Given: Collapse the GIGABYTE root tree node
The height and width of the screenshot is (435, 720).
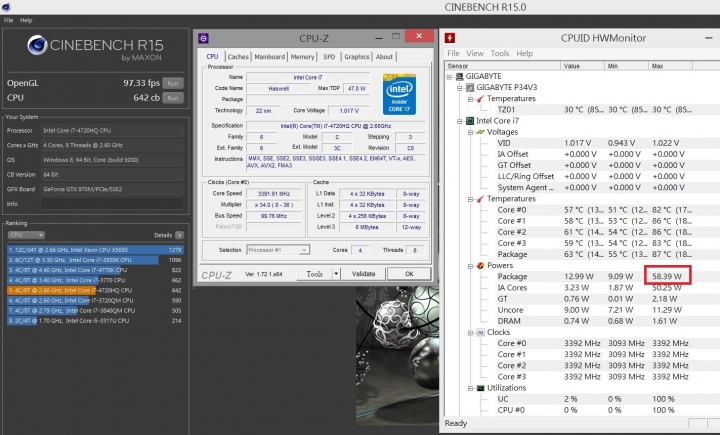Looking at the screenshot, I should tap(448, 76).
